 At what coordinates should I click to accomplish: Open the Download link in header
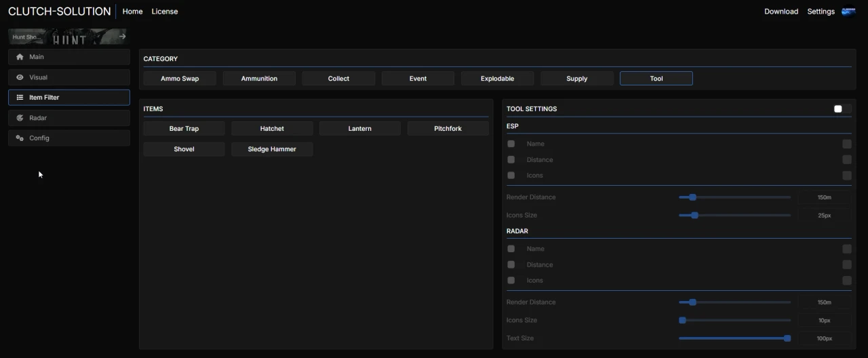pyautogui.click(x=781, y=12)
